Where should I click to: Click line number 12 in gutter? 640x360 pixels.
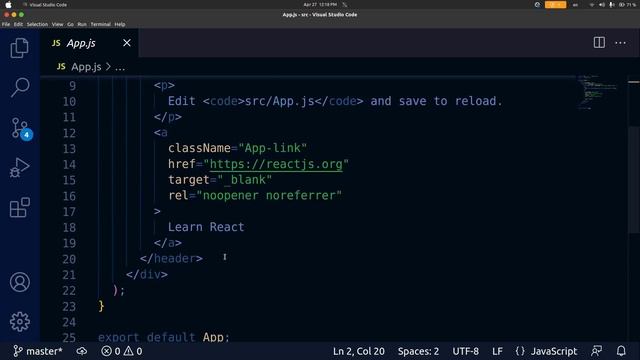click(x=69, y=133)
